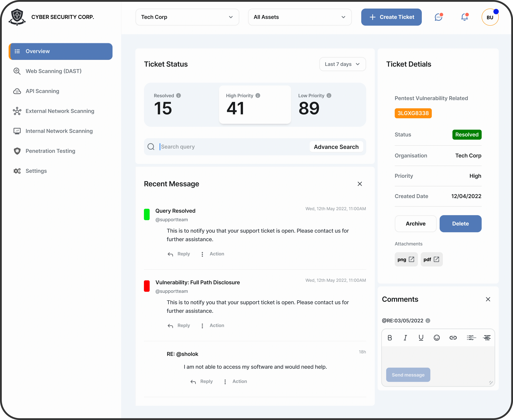Click the Resolved info icon
This screenshot has height=420, width=513.
(x=179, y=96)
